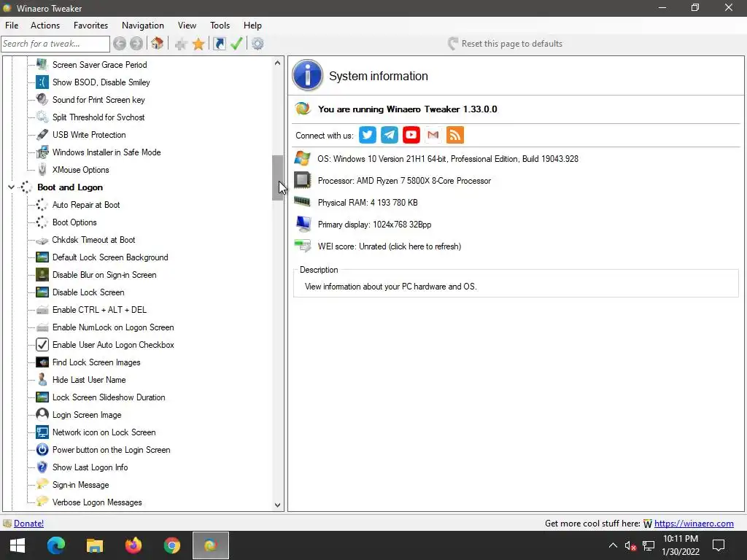747x560 pixels.
Task: Select Boot Options tweak
Action: pyautogui.click(x=74, y=222)
